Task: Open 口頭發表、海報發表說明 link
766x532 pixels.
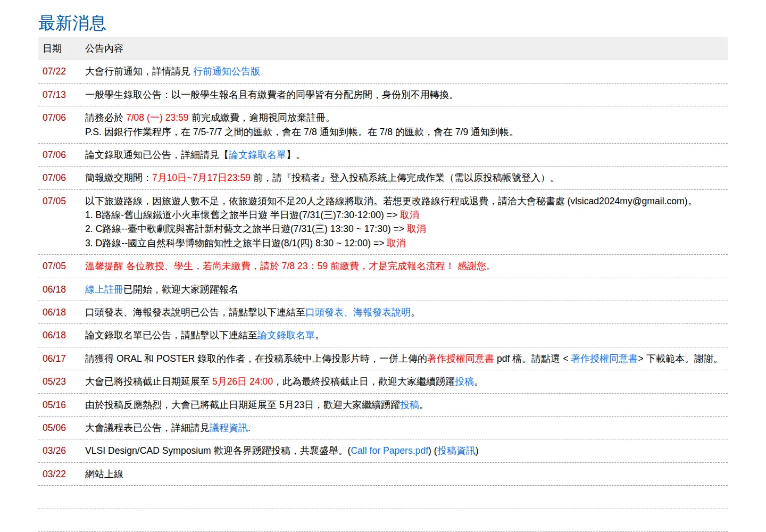Action: (x=358, y=312)
